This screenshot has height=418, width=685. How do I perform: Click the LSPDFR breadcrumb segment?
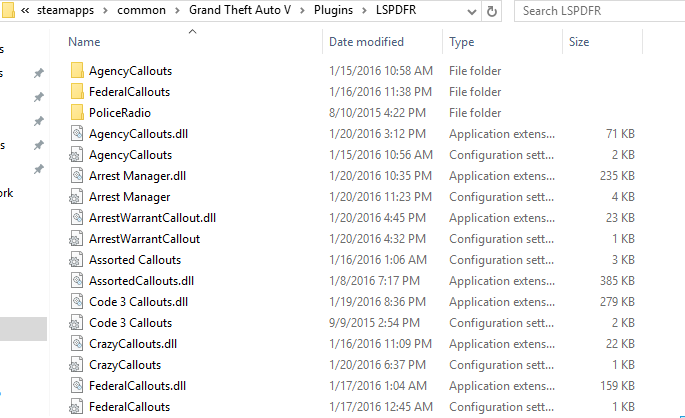pyautogui.click(x=396, y=10)
